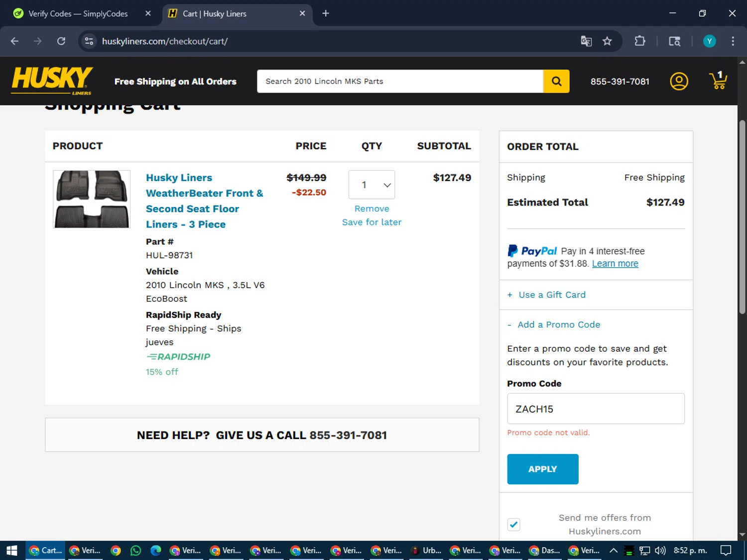Click the -$22.50 discount text

point(309,192)
